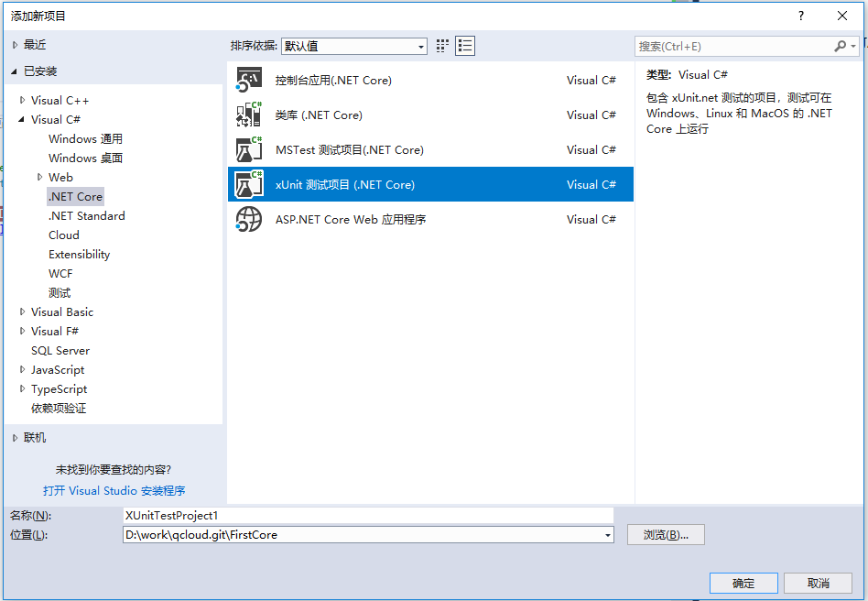Click the 浏览(B)... button
This screenshot has width=868, height=601.
coord(666,535)
